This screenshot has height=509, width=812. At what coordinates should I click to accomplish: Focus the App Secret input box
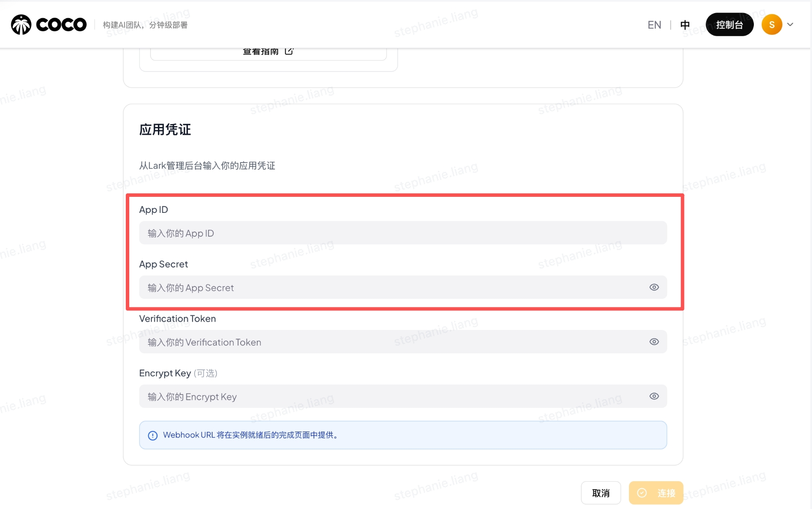[x=390, y=287]
